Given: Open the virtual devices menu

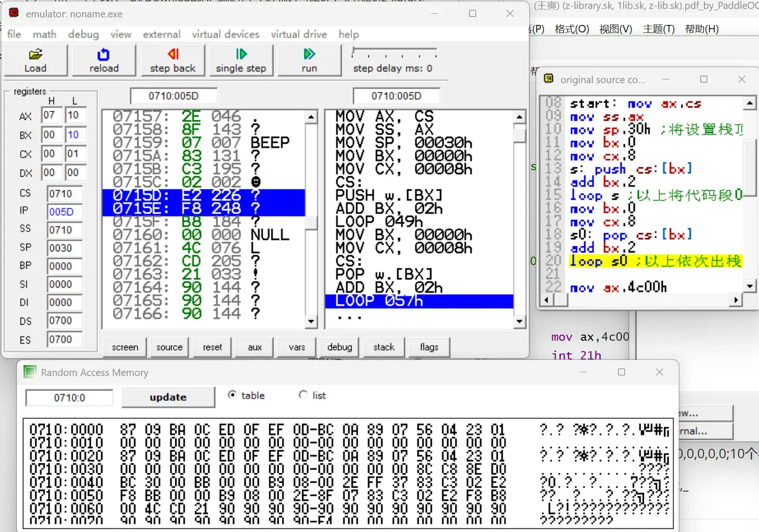Looking at the screenshot, I should tap(226, 34).
